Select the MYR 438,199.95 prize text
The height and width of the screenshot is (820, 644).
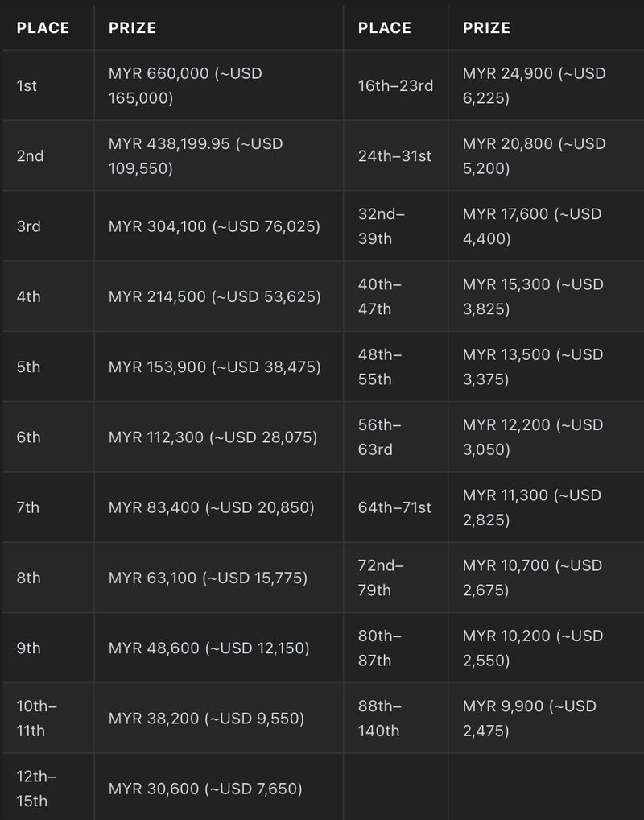196,155
